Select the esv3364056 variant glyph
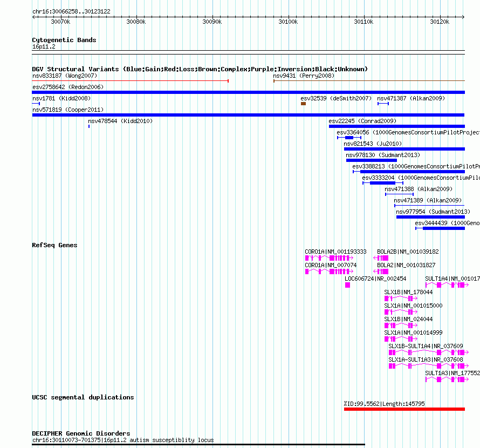The width and height of the screenshot is (480, 448). click(x=349, y=138)
